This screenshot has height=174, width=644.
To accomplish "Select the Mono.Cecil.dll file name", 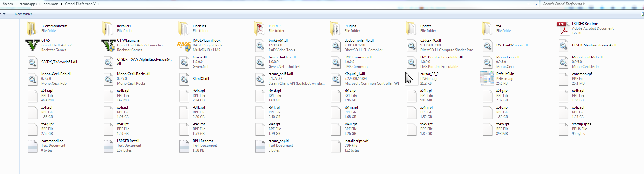I will coord(508,57).
